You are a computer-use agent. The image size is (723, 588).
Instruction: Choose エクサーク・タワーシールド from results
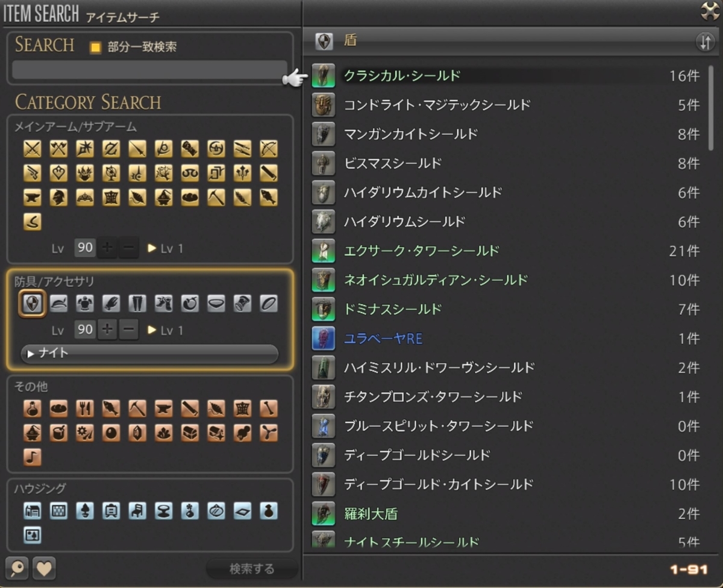(x=507, y=251)
